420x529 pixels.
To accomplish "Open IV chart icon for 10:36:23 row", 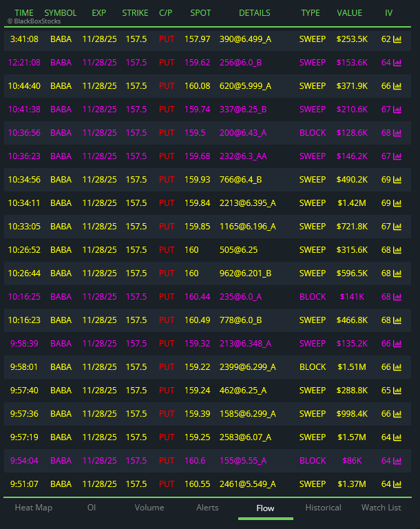I will 397,156.
